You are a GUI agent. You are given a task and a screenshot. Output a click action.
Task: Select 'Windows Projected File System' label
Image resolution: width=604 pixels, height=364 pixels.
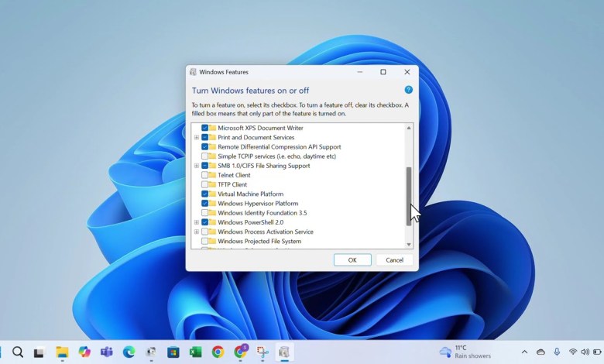259,241
